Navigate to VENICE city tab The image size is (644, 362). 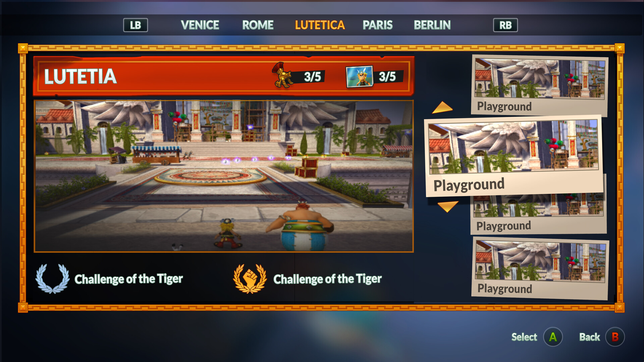pos(200,25)
